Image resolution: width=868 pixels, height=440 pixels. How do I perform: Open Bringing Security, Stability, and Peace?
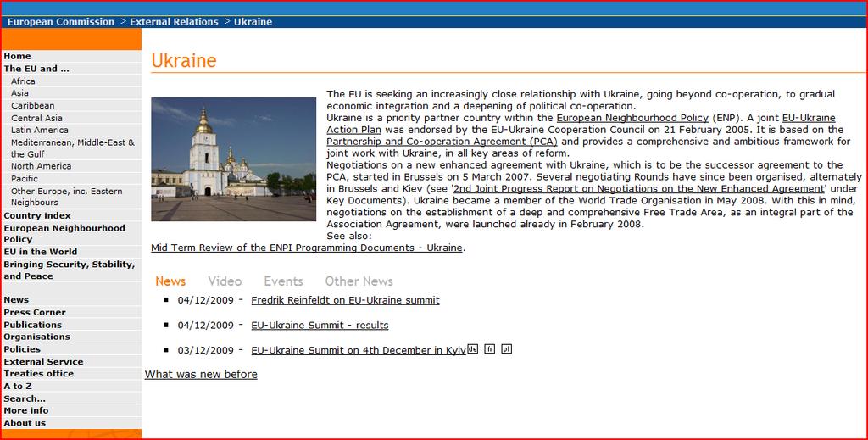(x=70, y=270)
